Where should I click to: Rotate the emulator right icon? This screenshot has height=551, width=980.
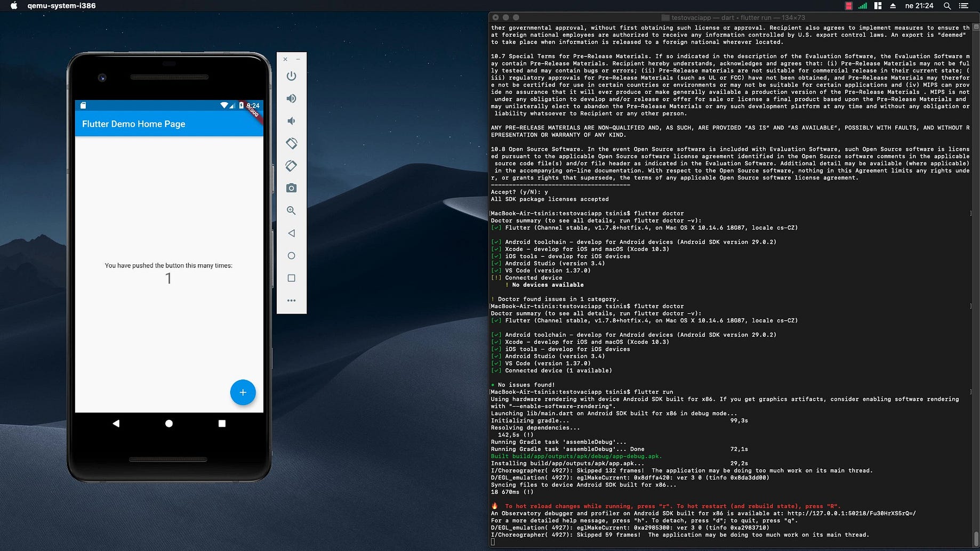pos(291,166)
